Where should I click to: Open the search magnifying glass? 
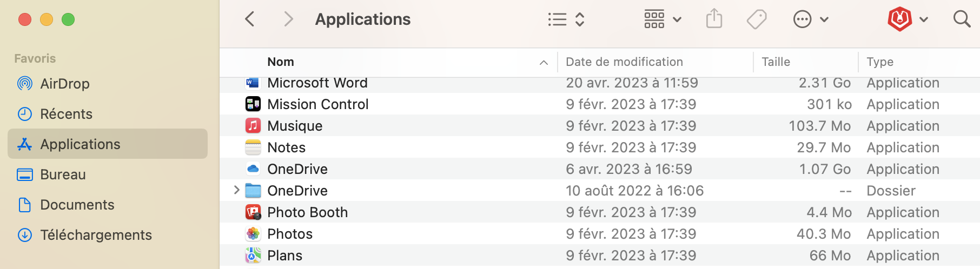(961, 19)
